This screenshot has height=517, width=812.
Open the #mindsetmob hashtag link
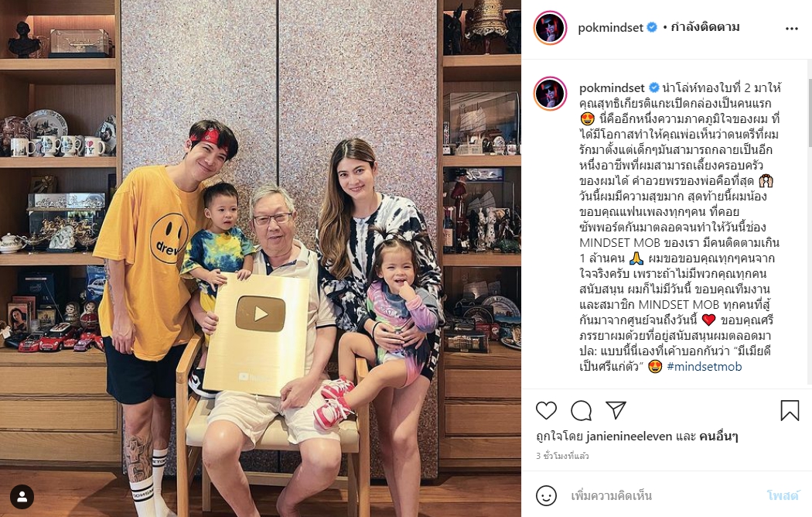tap(705, 366)
